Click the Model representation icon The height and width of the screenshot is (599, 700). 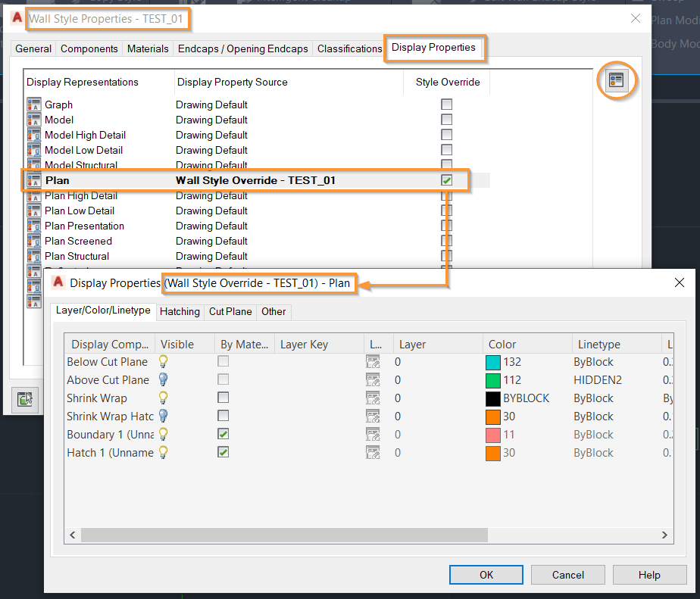[36, 120]
